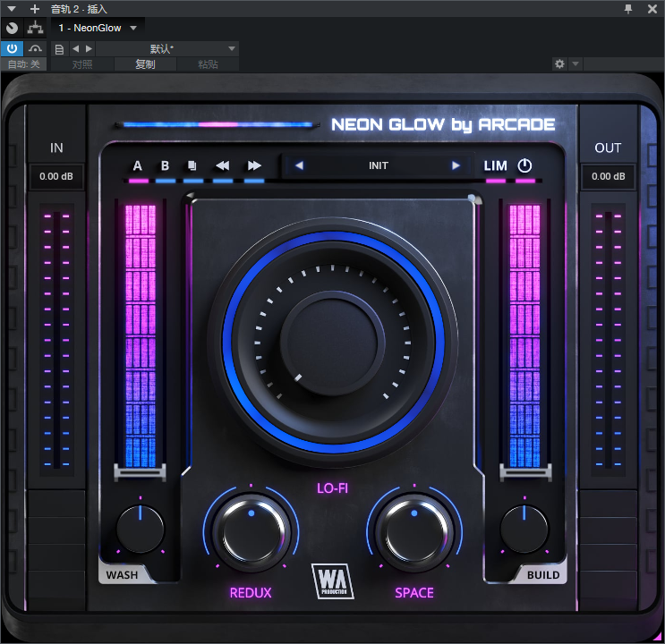Click the BUILD knob

pyautogui.click(x=524, y=529)
